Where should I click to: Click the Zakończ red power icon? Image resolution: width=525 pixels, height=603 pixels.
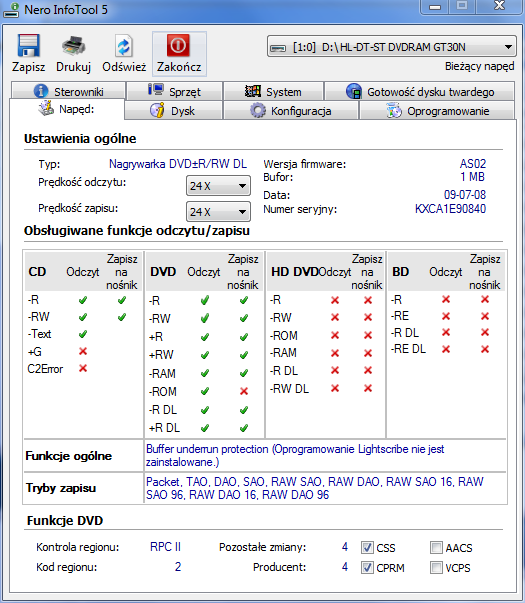178,45
